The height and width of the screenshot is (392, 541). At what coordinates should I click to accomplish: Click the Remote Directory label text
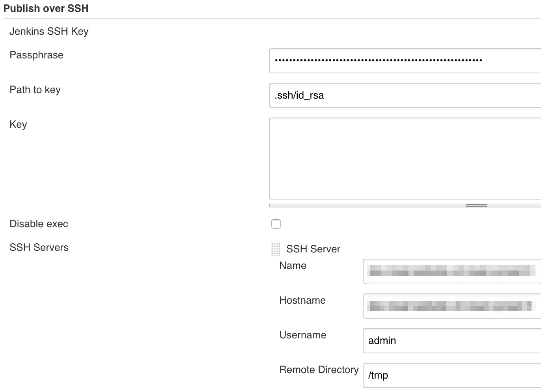(319, 370)
